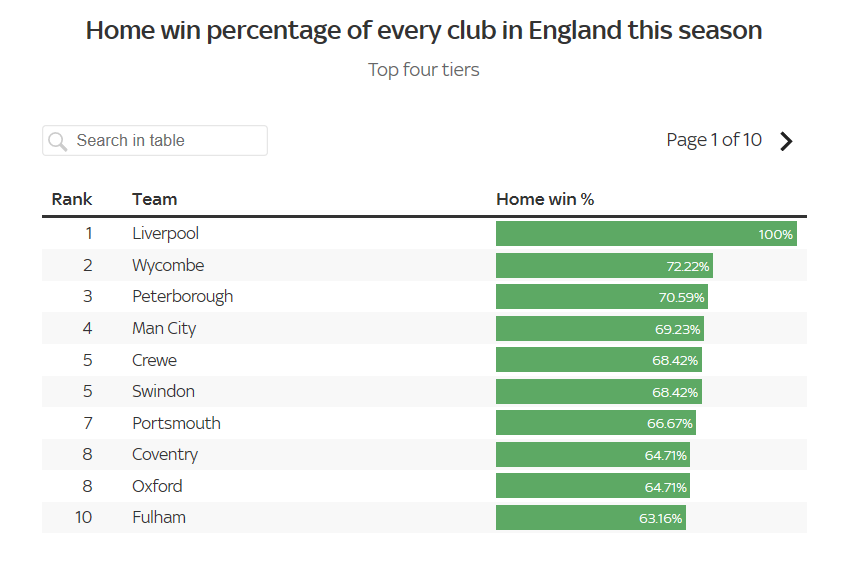Sort by Rank column header
This screenshot has height=561, width=841.
pos(72,199)
